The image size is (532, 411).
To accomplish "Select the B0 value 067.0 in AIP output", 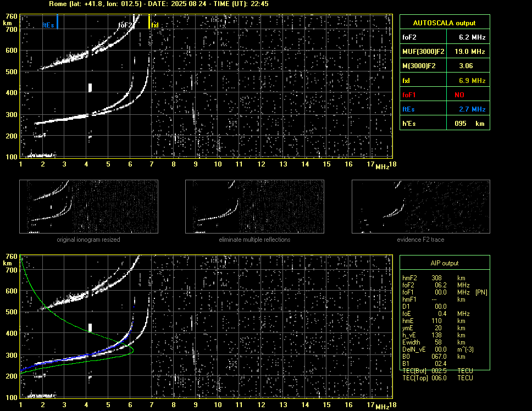I will (x=439, y=357).
